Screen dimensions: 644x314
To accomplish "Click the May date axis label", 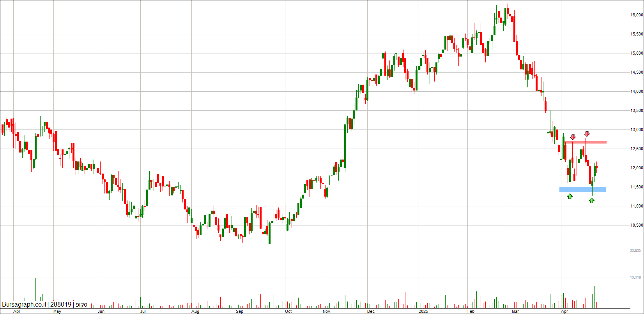I will 57,312.
